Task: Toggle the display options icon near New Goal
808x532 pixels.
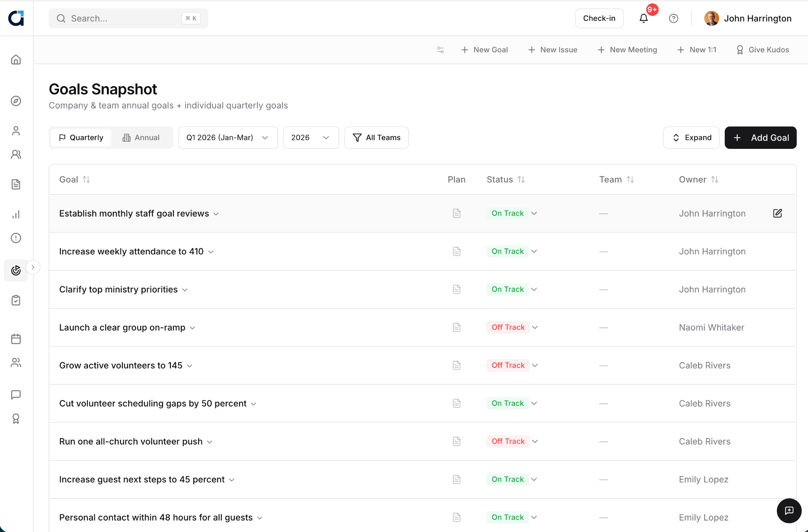Action: pyautogui.click(x=440, y=50)
